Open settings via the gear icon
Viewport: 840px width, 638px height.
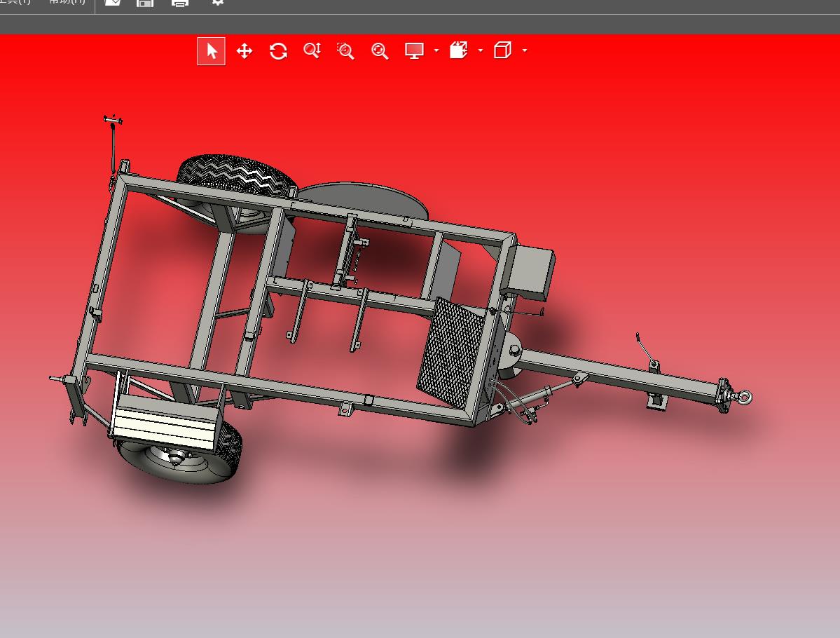(217, 2)
